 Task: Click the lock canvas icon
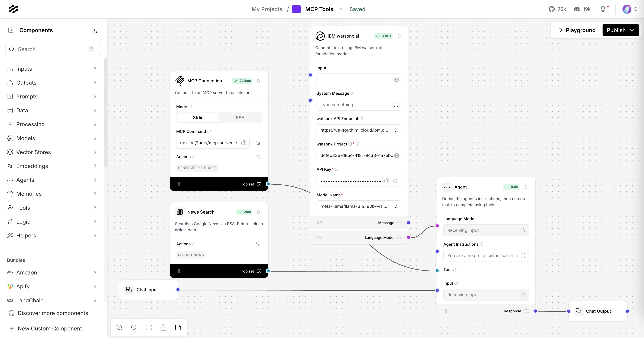coord(164,327)
